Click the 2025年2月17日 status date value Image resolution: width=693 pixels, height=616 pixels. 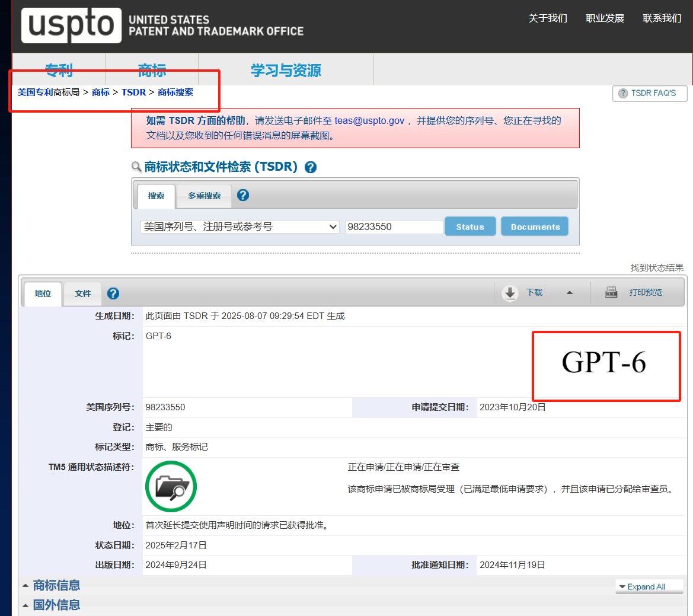tap(176, 545)
